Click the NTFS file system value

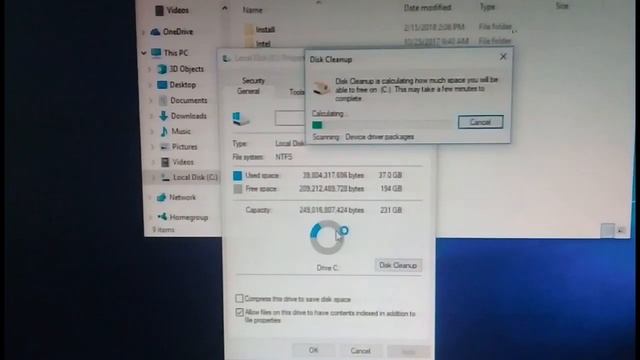click(284, 157)
